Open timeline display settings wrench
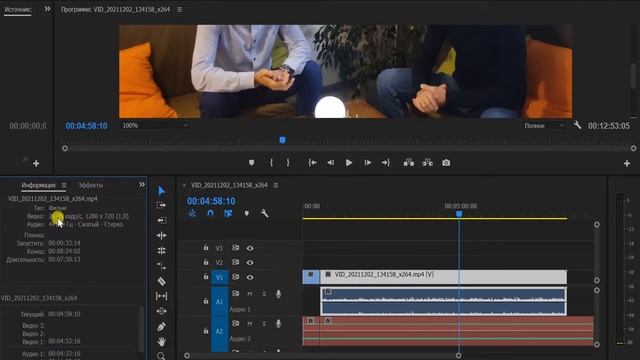 pos(264,213)
